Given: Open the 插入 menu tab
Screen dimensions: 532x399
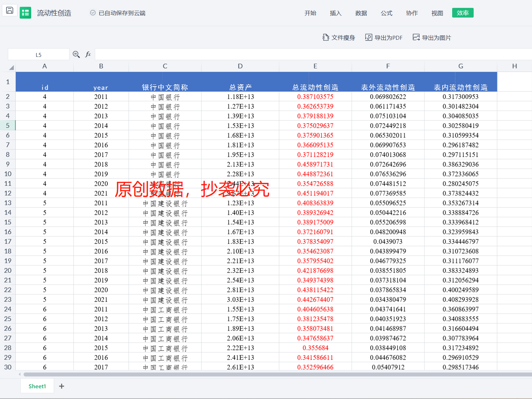Looking at the screenshot, I should point(336,13).
